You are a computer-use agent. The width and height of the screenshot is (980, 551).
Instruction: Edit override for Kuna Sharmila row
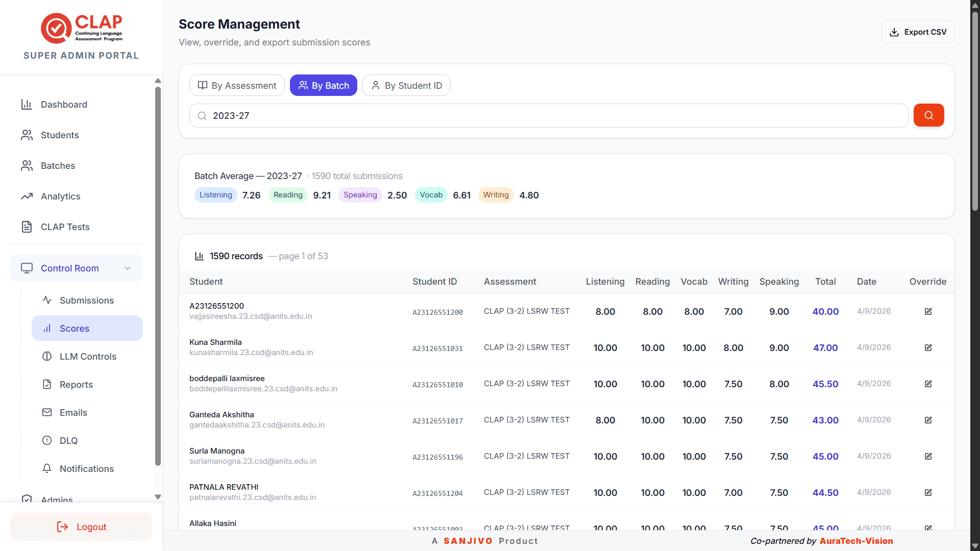(928, 347)
